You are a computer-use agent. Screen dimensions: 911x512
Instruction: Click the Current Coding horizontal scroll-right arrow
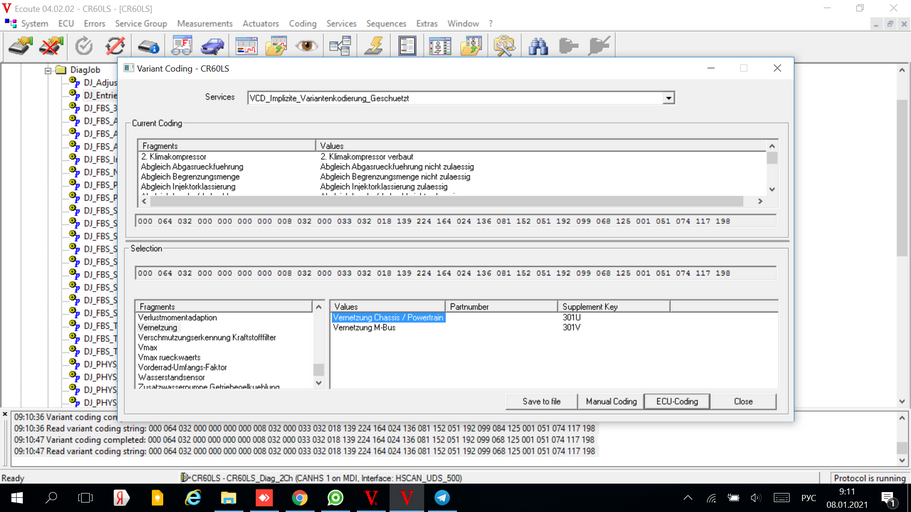[760, 201]
